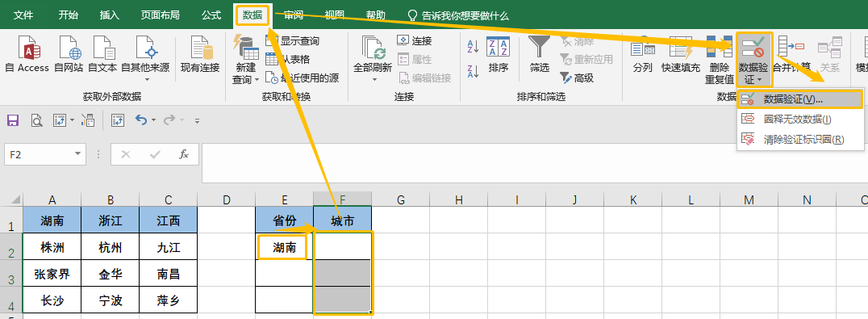868x319 pixels.
Task: Switch to the 公式 tab
Action: [x=211, y=15]
